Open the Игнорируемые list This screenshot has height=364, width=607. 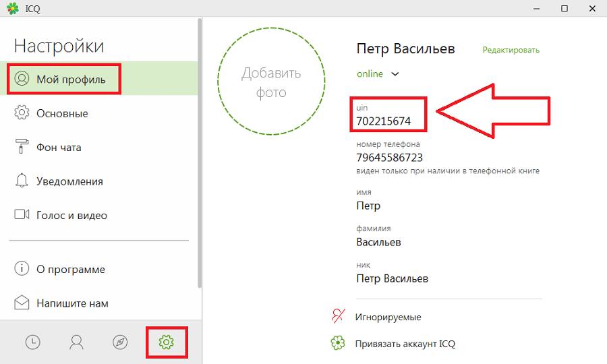coord(388,317)
